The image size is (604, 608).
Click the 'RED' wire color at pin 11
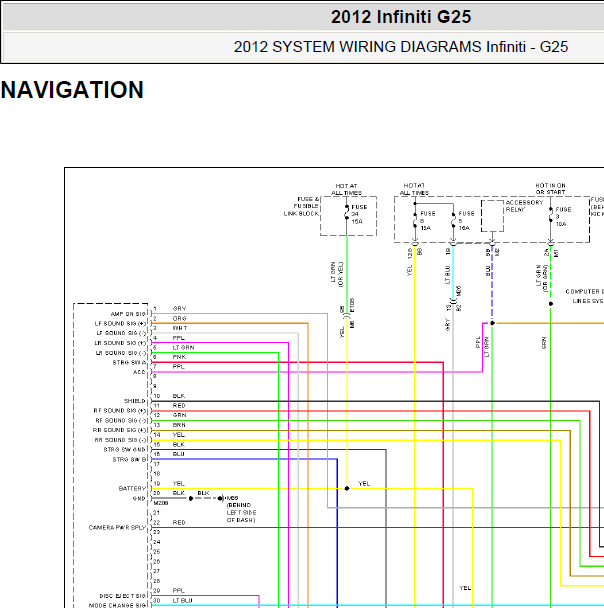pos(179,406)
